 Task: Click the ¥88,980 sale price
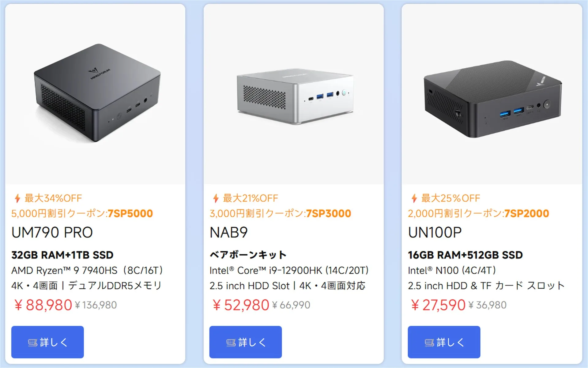[x=43, y=305]
